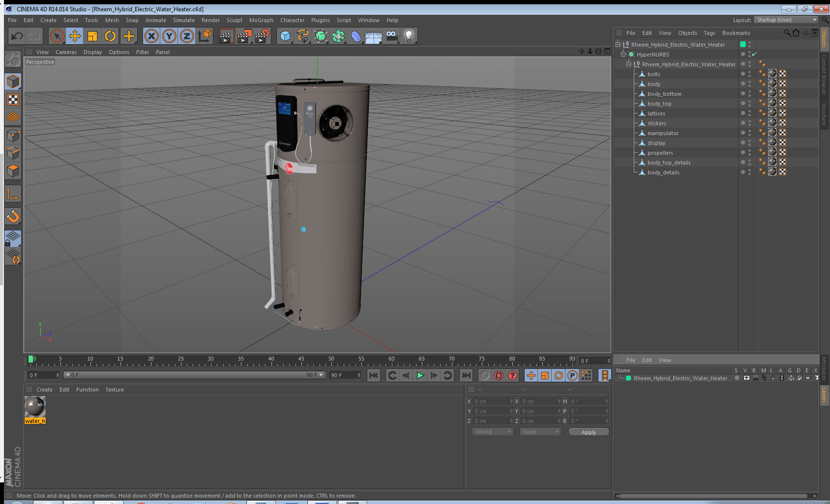
Task: Add a HyperNURBS generator icon
Action: [321, 36]
